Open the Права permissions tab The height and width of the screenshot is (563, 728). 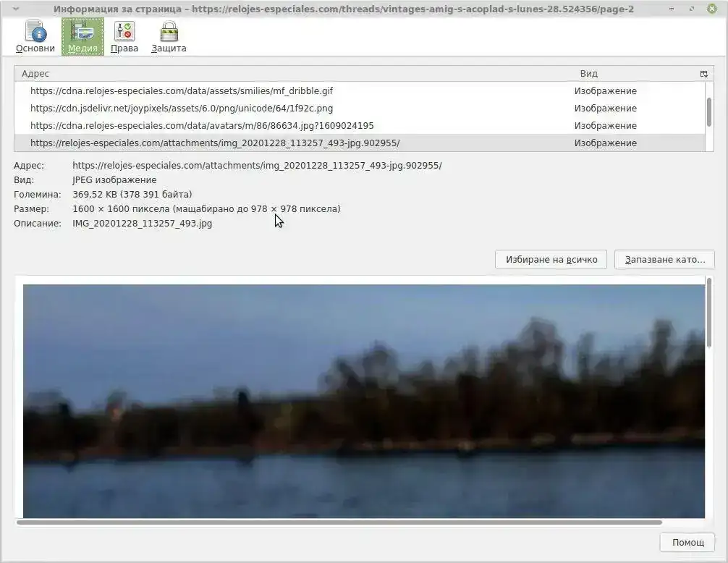tap(124, 37)
